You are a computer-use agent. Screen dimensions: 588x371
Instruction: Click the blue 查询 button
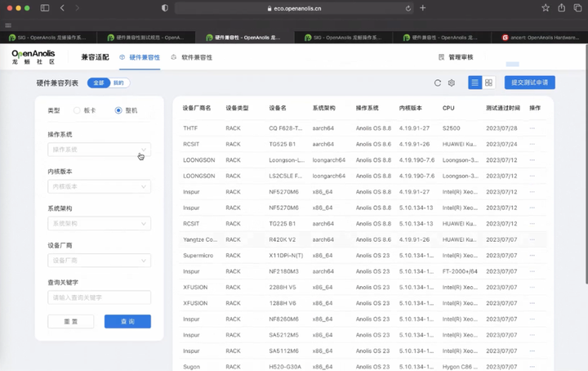[127, 322]
